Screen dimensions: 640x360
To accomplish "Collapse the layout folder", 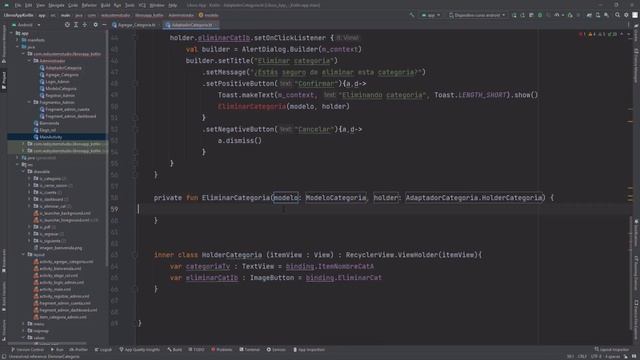I will 24,255.
